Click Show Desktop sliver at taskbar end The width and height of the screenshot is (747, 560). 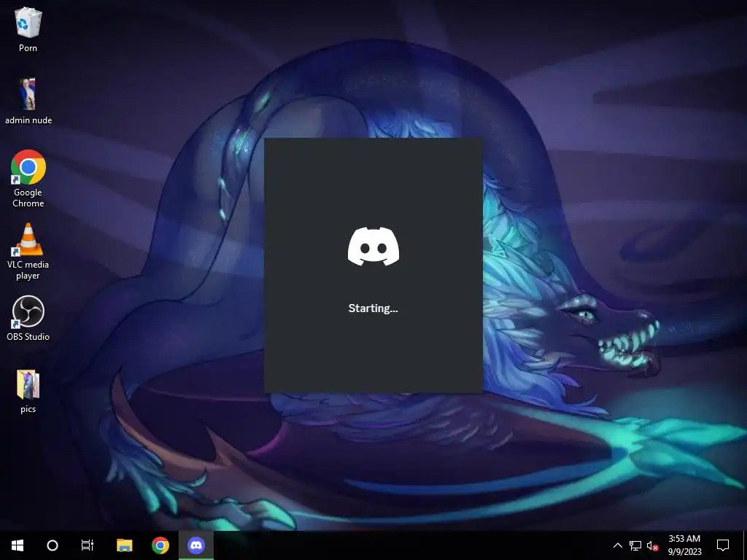click(x=745, y=545)
